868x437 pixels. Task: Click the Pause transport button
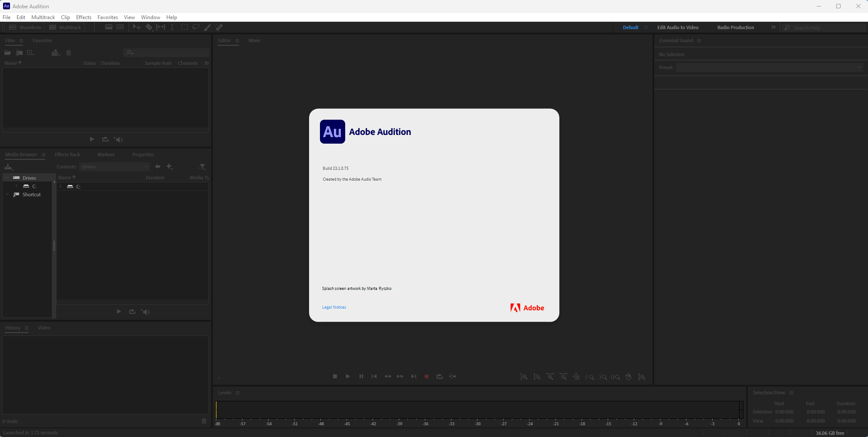click(x=361, y=376)
